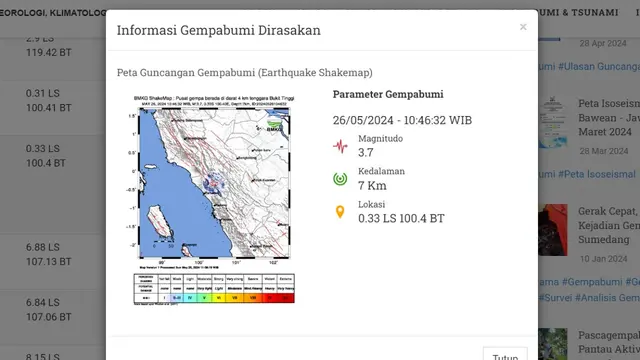Click the orange location pin icon
The height and width of the screenshot is (360, 640).
coord(340,212)
